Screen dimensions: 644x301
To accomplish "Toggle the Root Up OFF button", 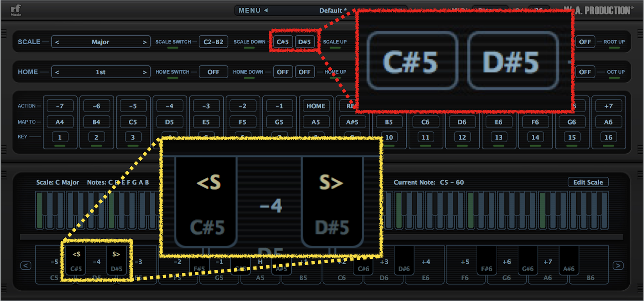I will (x=585, y=42).
